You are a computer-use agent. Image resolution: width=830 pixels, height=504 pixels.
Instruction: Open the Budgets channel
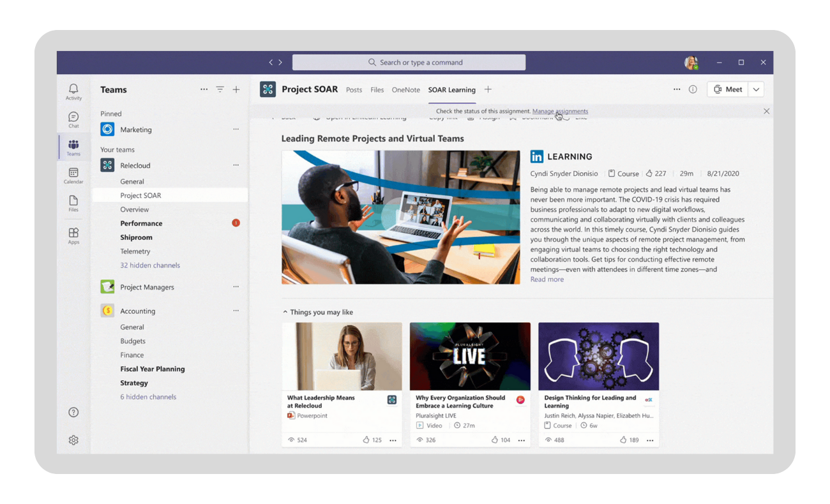tap(133, 341)
